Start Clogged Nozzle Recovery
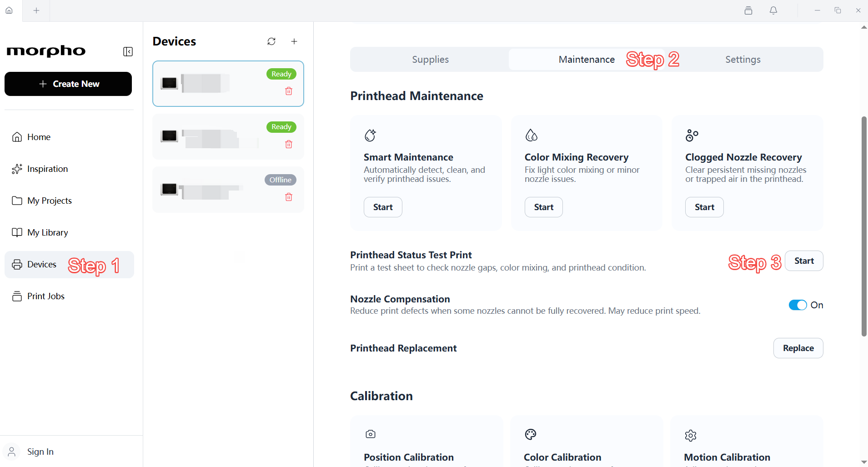 [x=704, y=207]
